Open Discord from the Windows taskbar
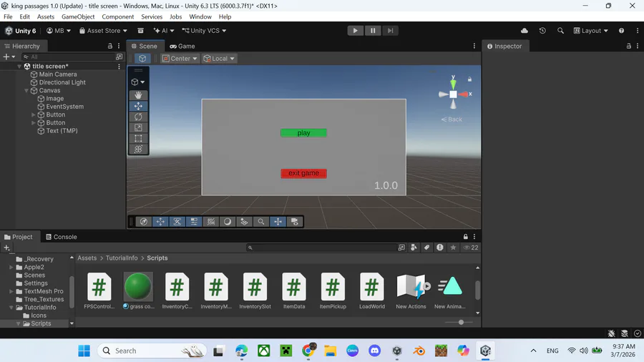Viewport: 644px width, 362px height. point(374,351)
